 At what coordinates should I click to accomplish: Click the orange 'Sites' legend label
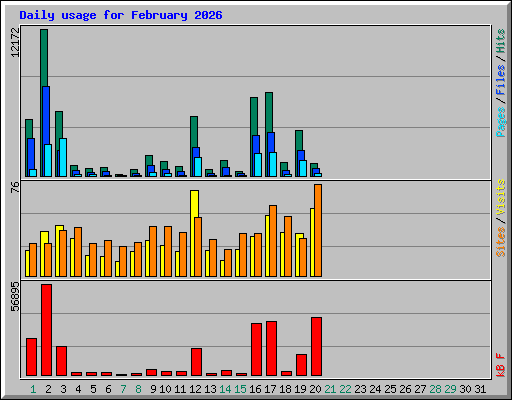(x=501, y=242)
